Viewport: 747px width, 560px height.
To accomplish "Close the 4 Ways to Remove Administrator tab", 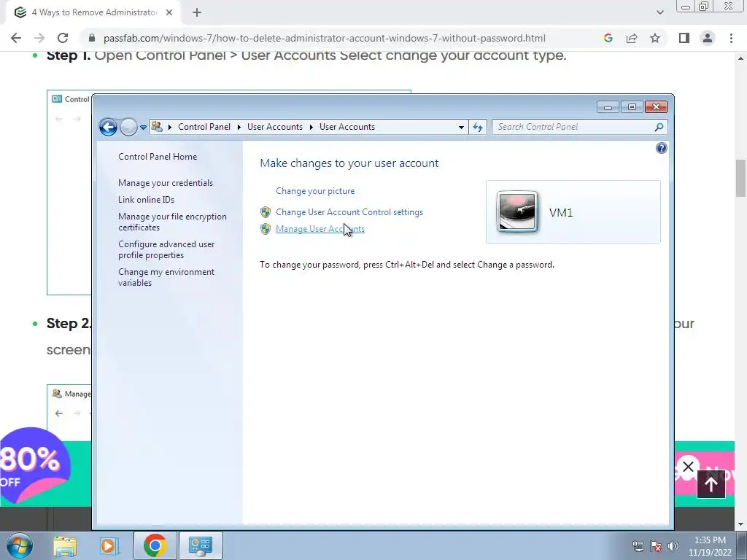I will (169, 13).
